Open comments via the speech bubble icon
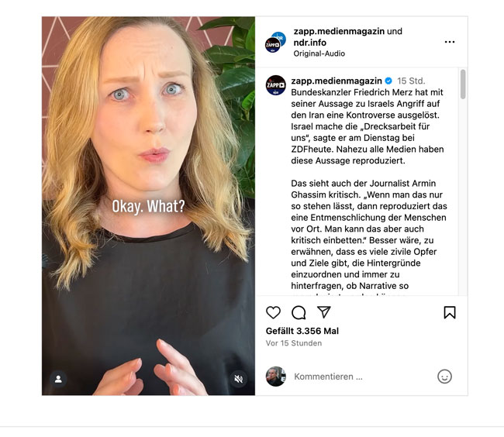The image size is (504, 437). coord(299,312)
